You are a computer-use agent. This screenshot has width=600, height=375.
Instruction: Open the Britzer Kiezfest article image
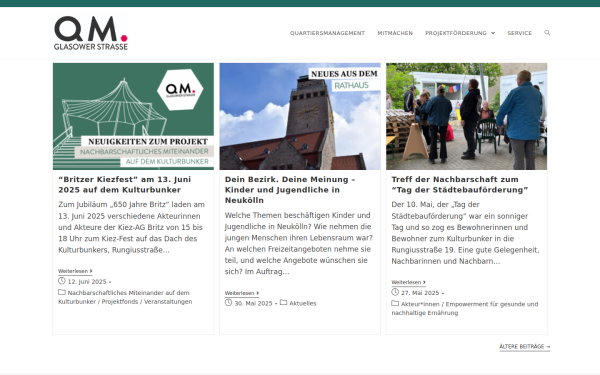coord(133,116)
